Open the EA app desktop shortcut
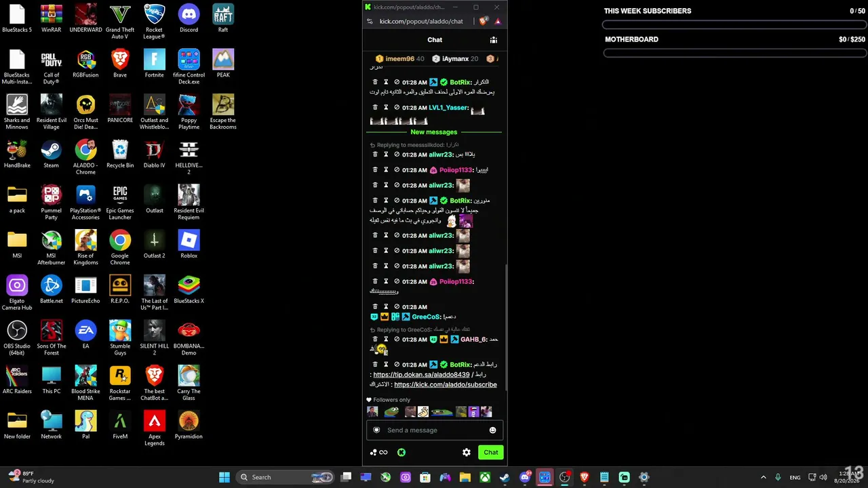Screen dimensions: 868x488 (x=85, y=335)
